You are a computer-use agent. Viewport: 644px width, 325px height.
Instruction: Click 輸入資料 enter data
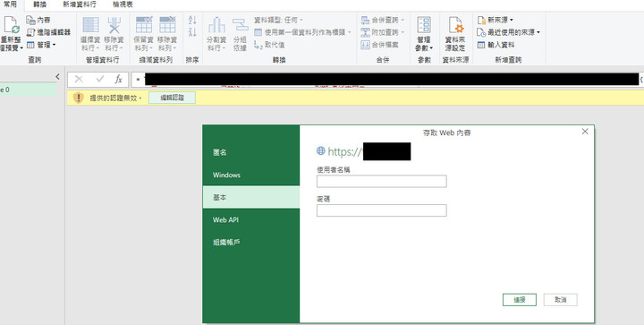click(496, 45)
